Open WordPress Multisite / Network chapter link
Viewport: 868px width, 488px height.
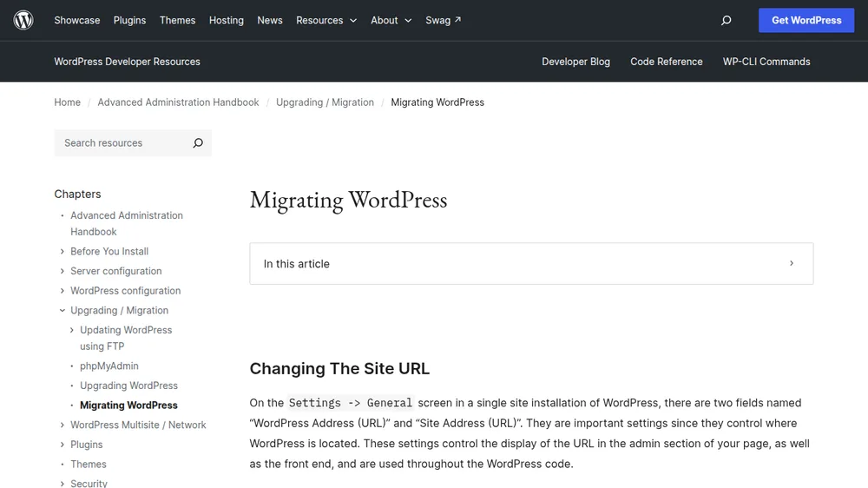click(x=138, y=425)
